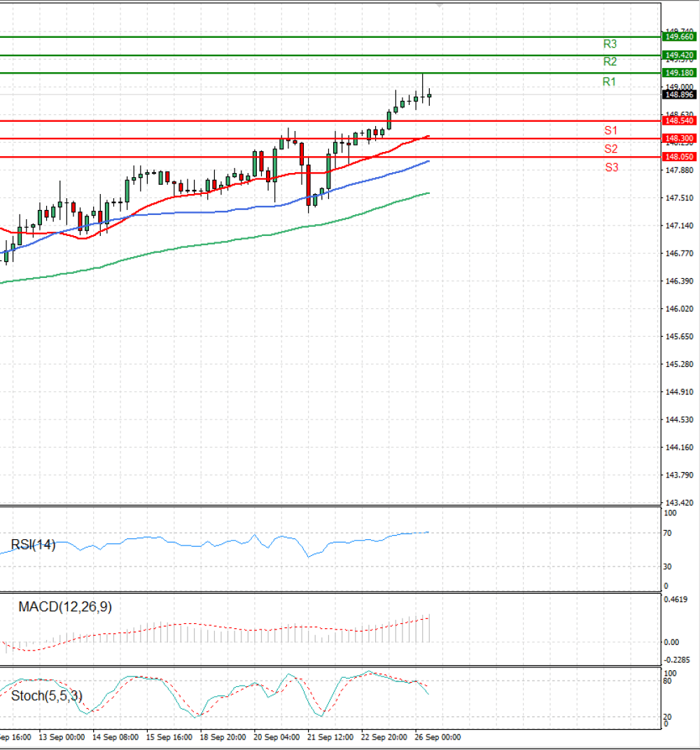Screen dimensions: 700x750
Task: Click the last candlestick on the chart
Action: (429, 97)
